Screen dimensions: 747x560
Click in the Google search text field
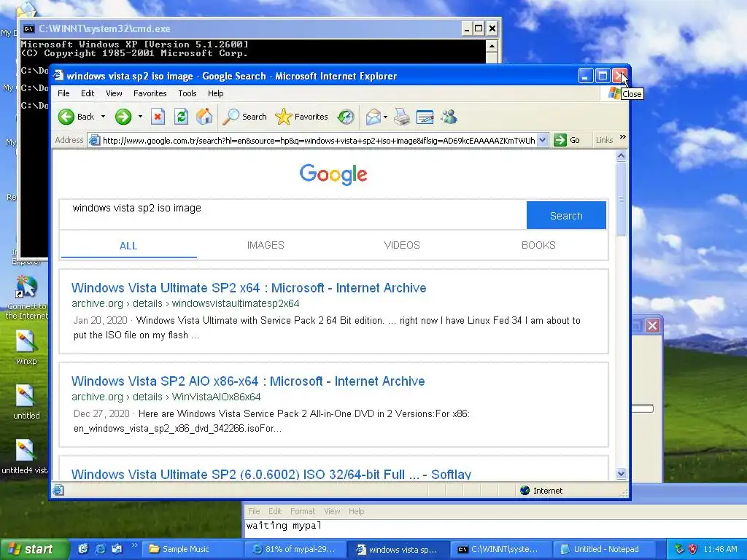[293, 214]
